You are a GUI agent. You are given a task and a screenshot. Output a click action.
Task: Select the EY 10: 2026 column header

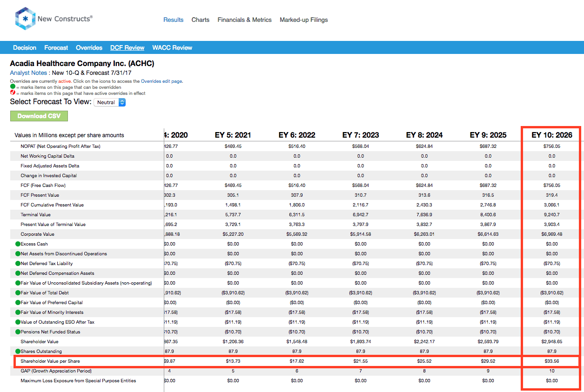tap(552, 135)
